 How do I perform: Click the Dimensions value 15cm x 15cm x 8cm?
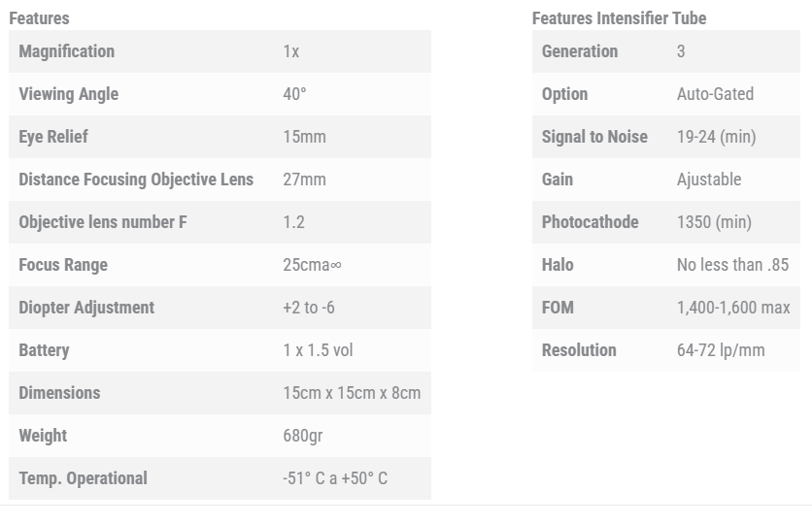coord(352,393)
